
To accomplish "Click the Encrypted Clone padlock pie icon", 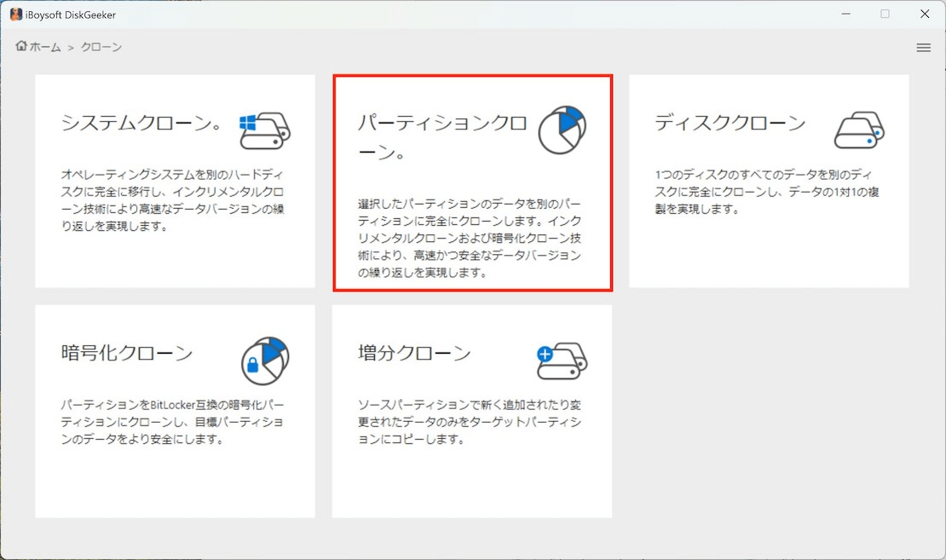I will pos(265,361).
